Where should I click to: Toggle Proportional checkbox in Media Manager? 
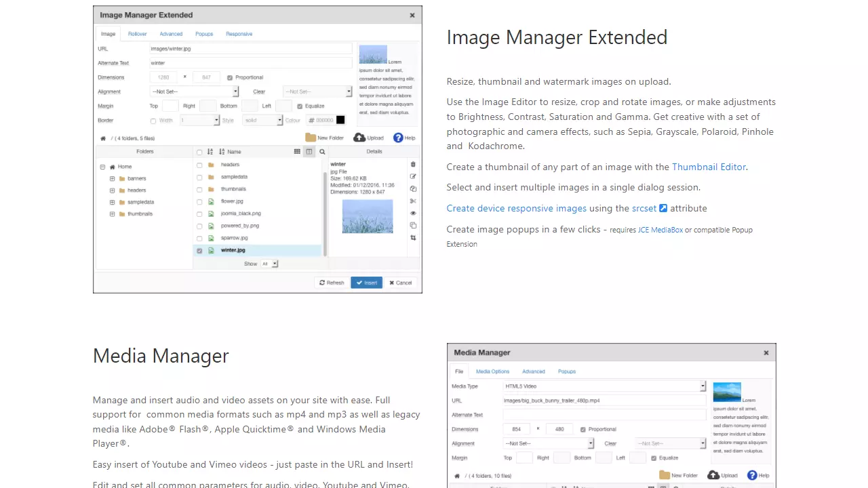(x=583, y=429)
